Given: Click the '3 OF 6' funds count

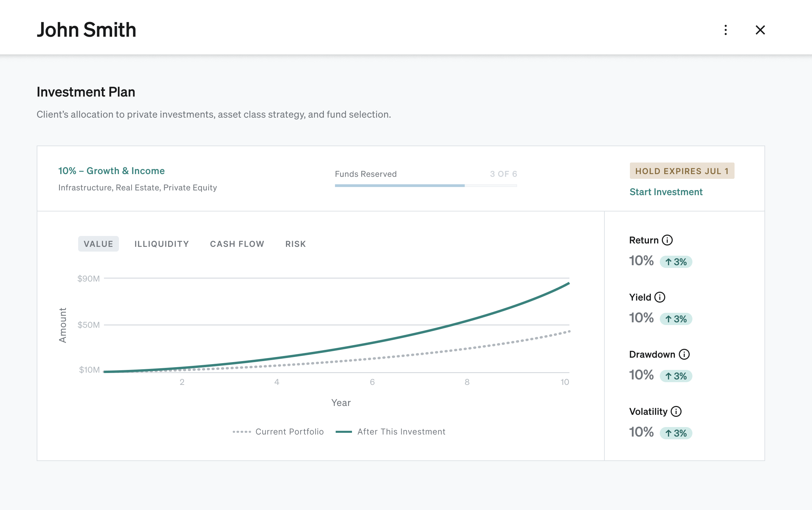Looking at the screenshot, I should click(x=504, y=174).
